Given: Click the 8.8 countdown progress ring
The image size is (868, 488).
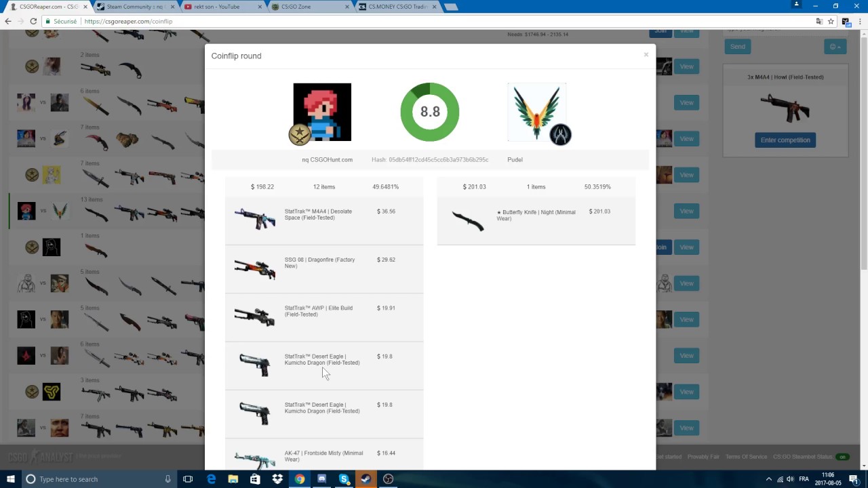Looking at the screenshot, I should click(430, 112).
